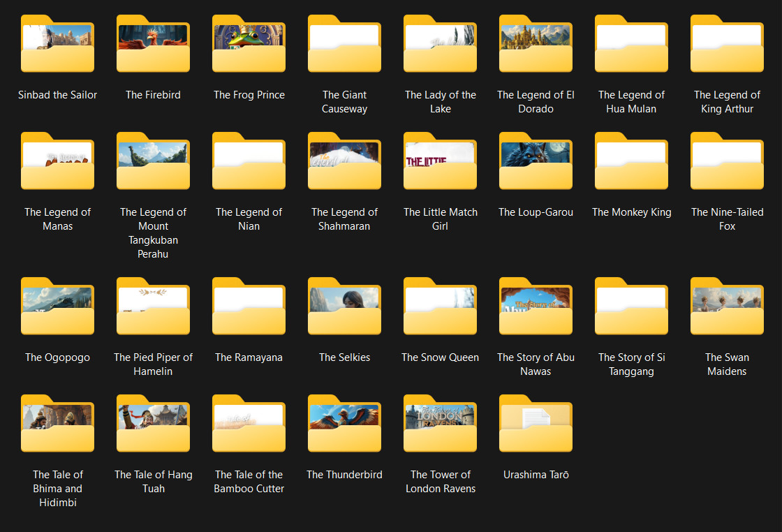Click 'The Tower of London Ravens' label
This screenshot has width=782, height=532.
(x=441, y=481)
